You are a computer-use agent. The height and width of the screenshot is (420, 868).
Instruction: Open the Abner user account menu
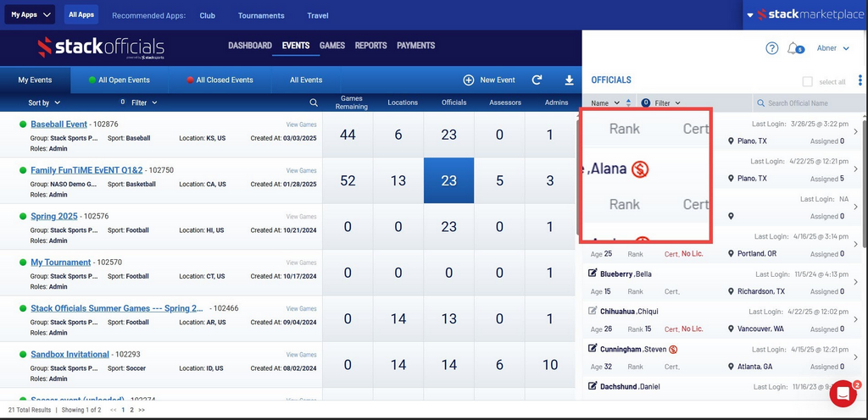[x=832, y=48]
